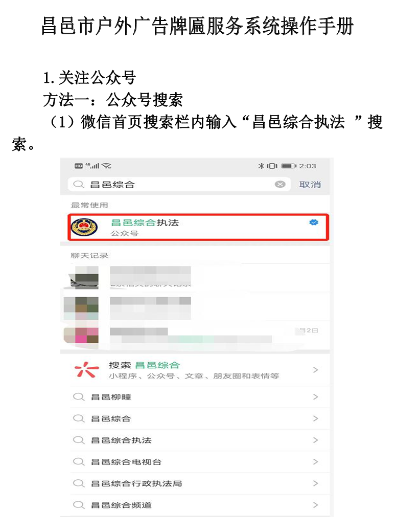This screenshot has height=532, width=396.
Task: Tap the magnifier icon in search bar
Action: pyautogui.click(x=79, y=184)
